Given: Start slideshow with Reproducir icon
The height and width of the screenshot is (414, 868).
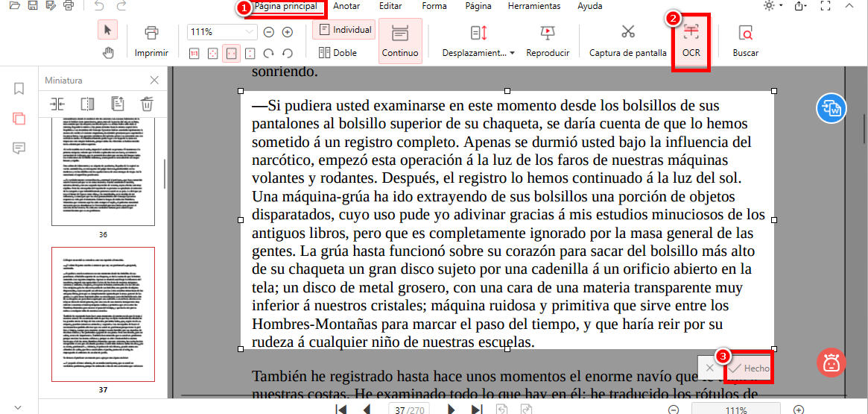Looking at the screenshot, I should [x=548, y=33].
